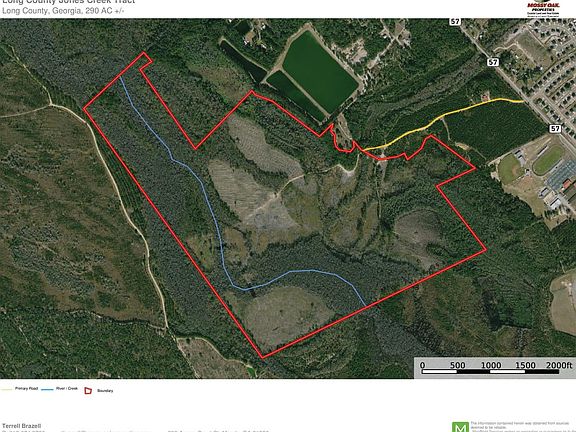Image resolution: width=576 pixels, height=432 pixels.
Task: Click the stadium oval field near highway 57
Action: tap(548, 161)
